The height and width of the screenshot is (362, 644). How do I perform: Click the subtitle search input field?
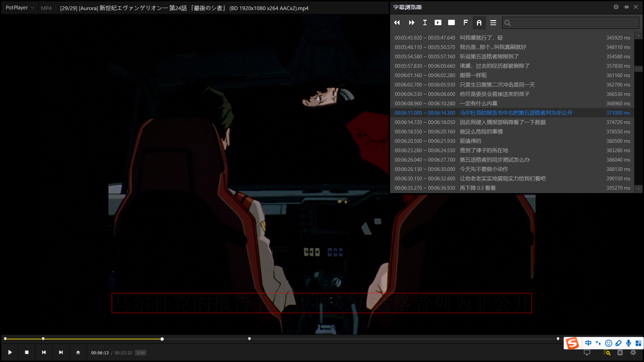574,23
